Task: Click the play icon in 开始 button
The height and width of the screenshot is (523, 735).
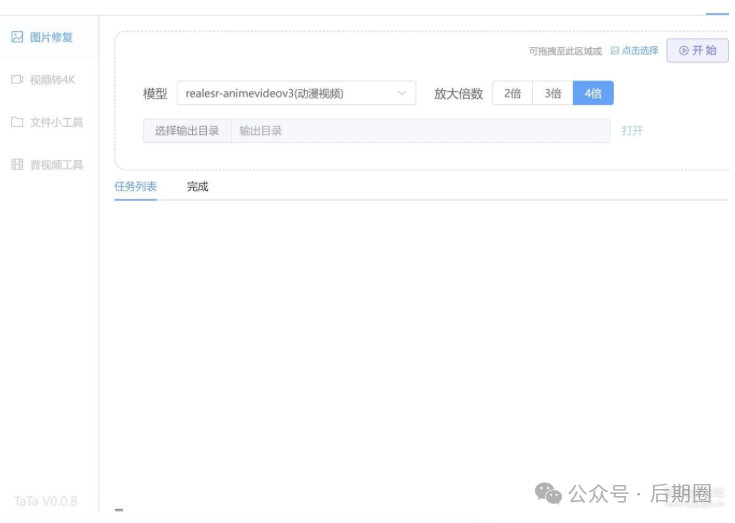Action: (x=684, y=51)
